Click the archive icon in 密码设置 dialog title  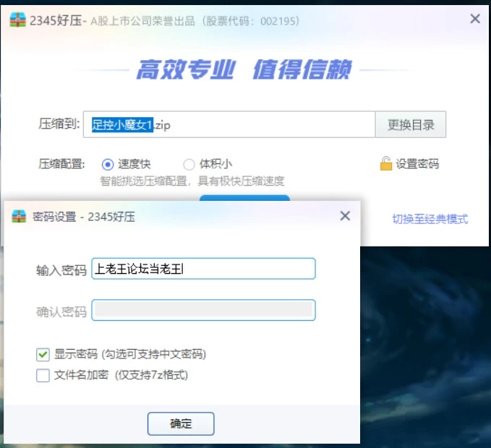click(x=19, y=216)
